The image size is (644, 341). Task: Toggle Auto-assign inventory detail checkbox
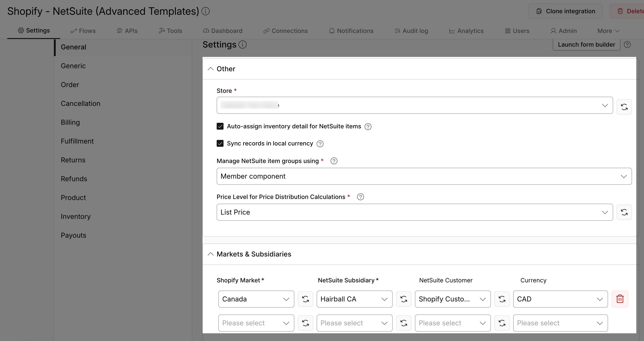[x=220, y=126]
